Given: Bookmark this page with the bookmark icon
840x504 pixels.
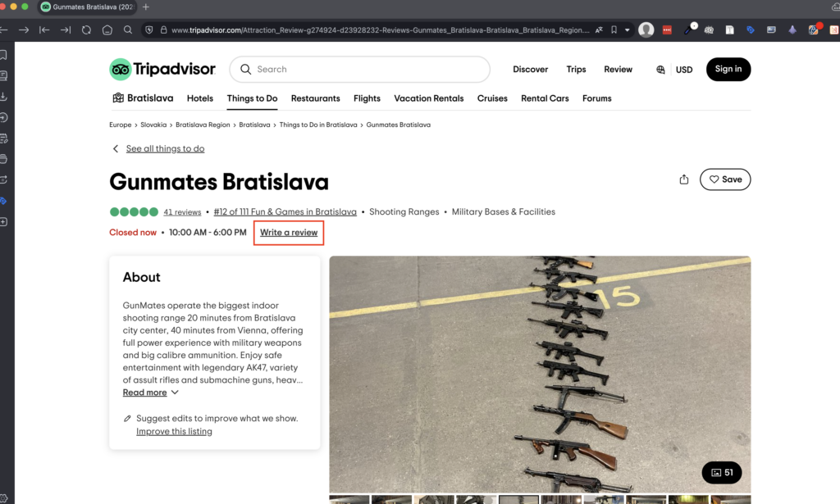Looking at the screenshot, I should (614, 30).
